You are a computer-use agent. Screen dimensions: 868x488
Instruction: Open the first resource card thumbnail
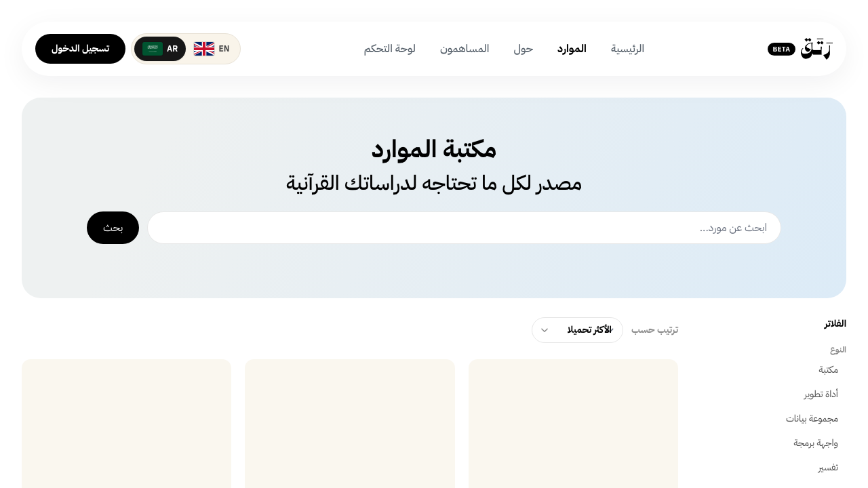click(573, 424)
